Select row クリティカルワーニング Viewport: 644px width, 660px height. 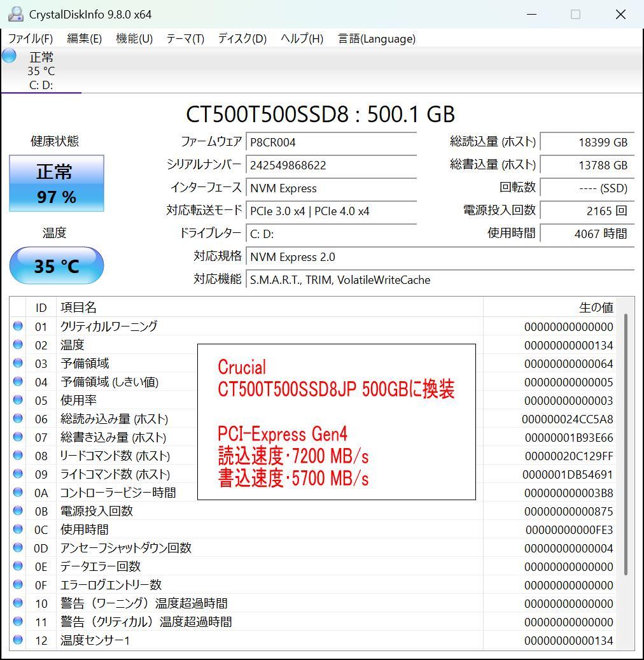tap(314, 326)
